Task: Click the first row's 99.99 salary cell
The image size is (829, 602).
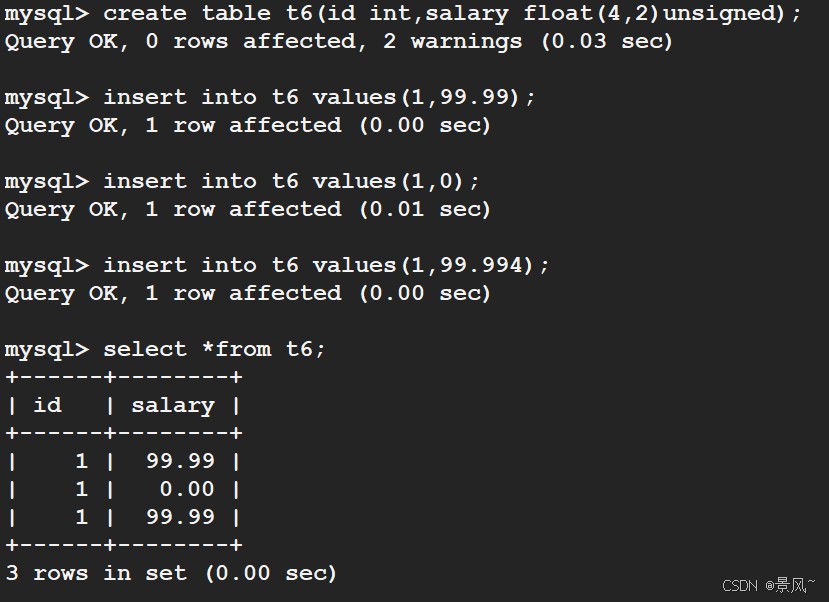Action: pyautogui.click(x=180, y=461)
